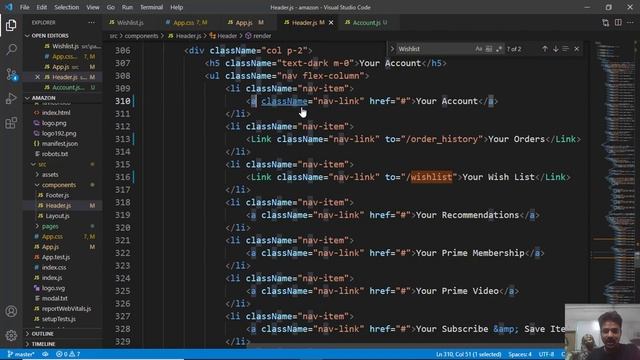Open the File menu
Viewport: 640px width, 360px height.
[x=24, y=7]
